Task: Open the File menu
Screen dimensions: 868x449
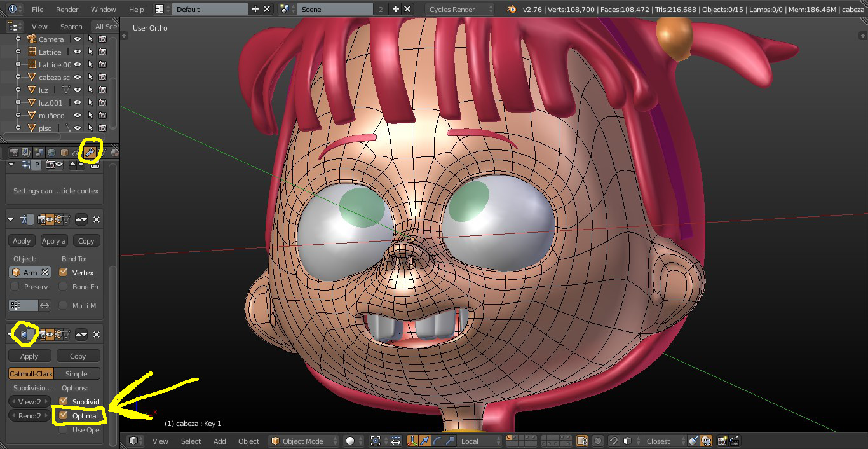Action: click(x=37, y=10)
